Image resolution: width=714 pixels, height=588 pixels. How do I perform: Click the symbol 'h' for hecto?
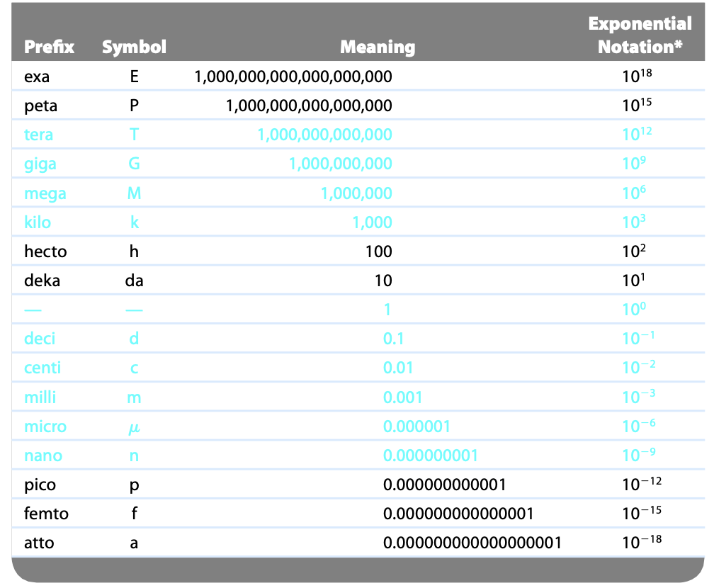click(x=134, y=251)
